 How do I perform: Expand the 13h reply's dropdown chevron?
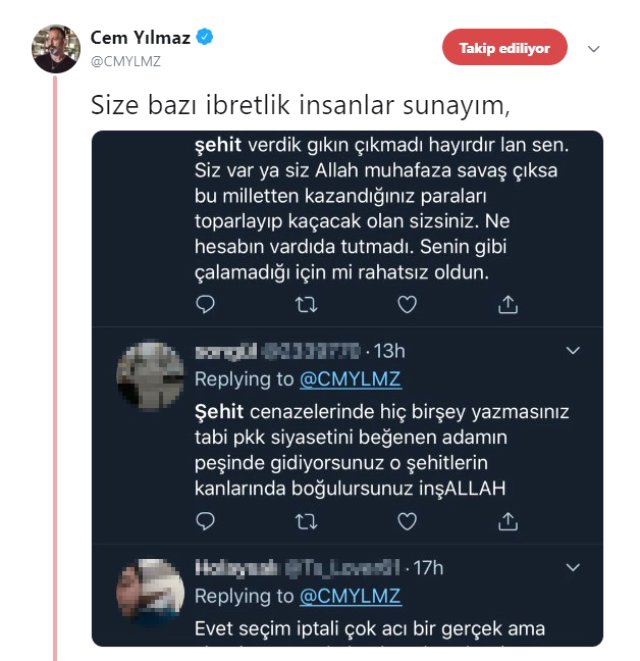point(573,351)
